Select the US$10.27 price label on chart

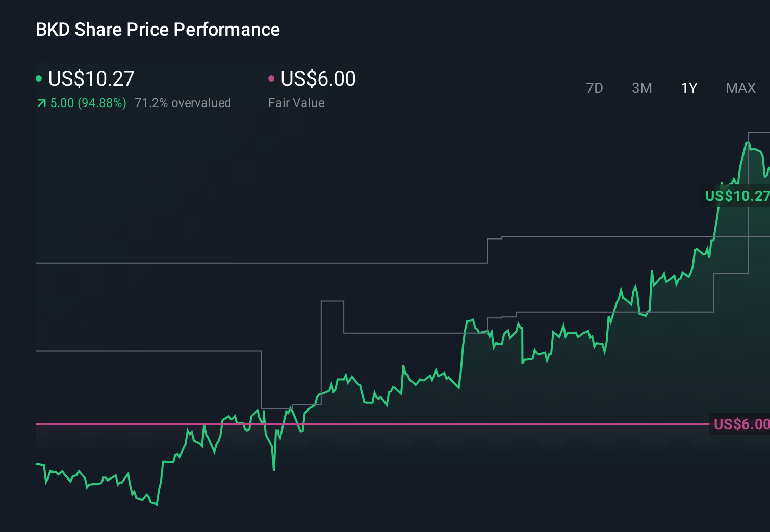(736, 196)
